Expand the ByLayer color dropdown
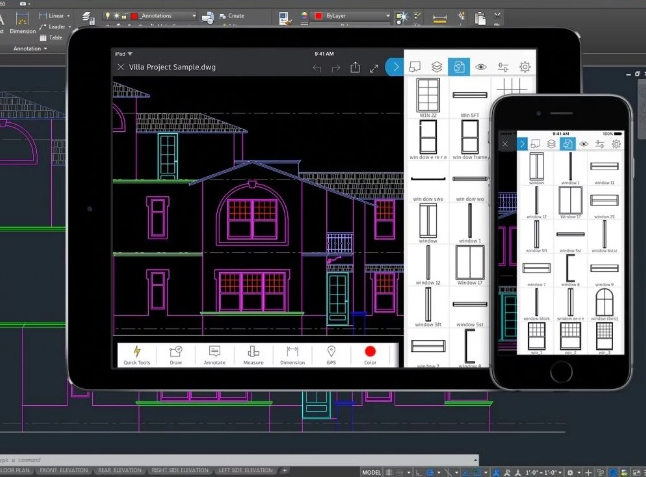 point(350,16)
